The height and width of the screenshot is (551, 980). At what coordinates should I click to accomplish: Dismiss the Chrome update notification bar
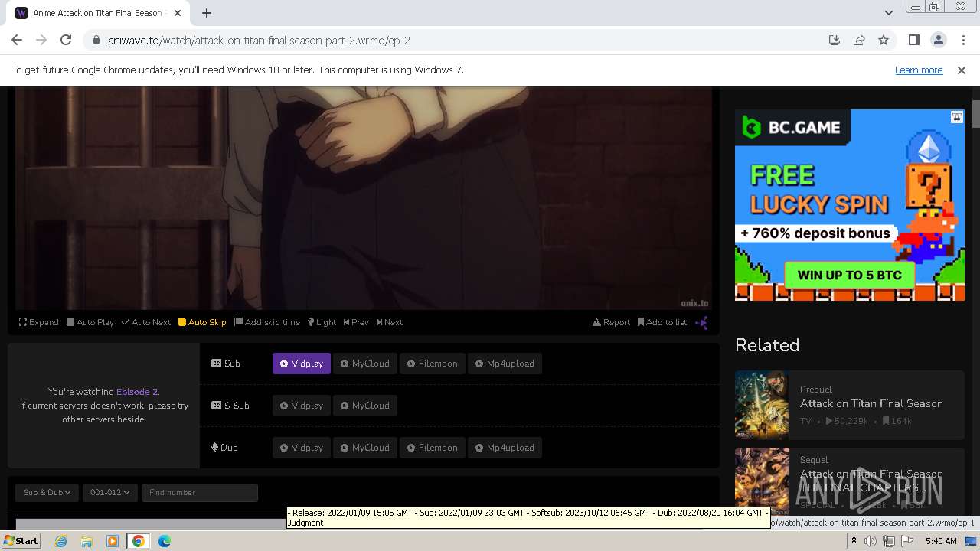coord(962,70)
